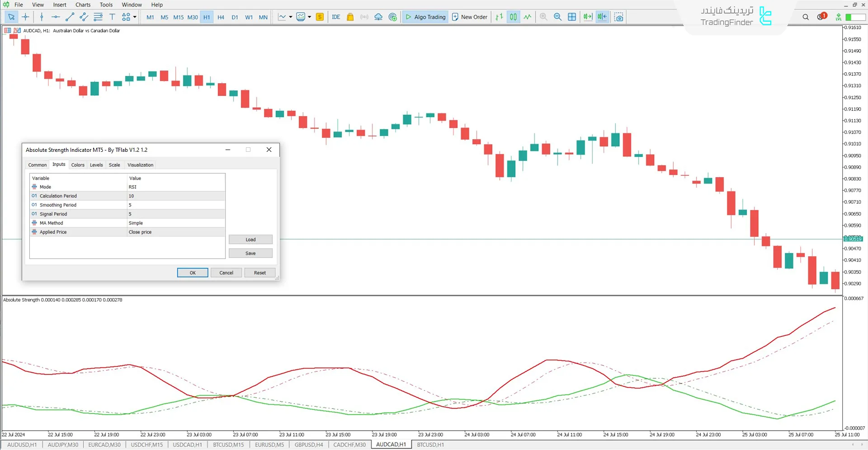Screen dimensions: 868x450
Task: Open the Charts menu
Action: [83, 5]
